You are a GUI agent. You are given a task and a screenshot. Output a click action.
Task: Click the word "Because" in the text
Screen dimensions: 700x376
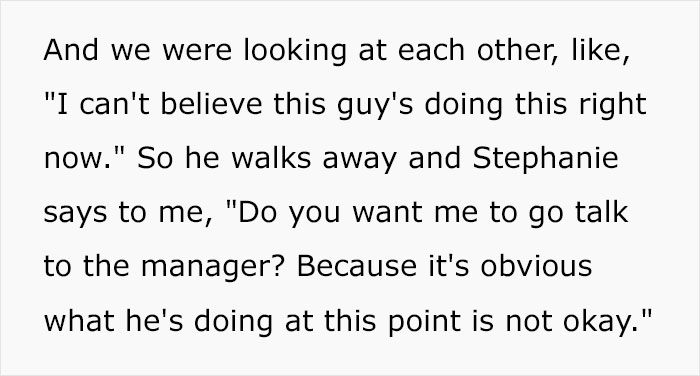tap(357, 265)
